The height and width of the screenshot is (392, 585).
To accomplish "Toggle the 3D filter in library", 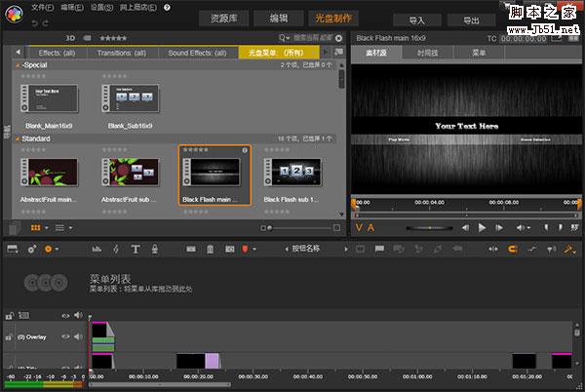I will pyautogui.click(x=71, y=38).
